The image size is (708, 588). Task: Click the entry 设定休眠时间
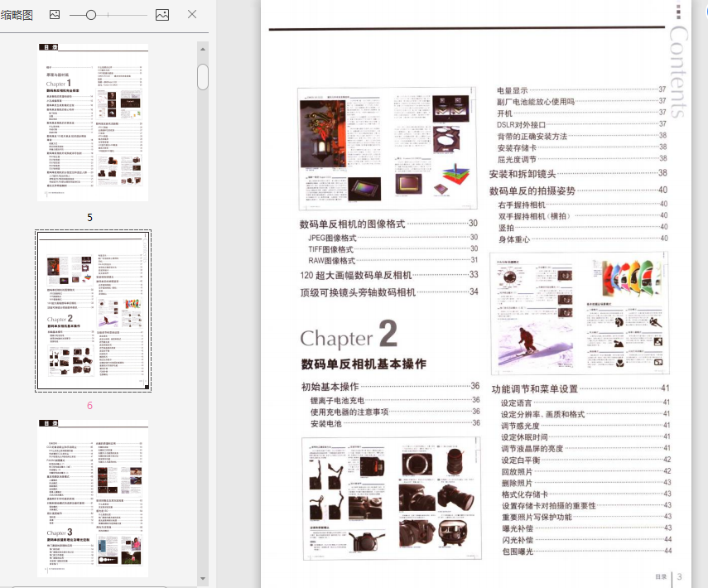524,437
